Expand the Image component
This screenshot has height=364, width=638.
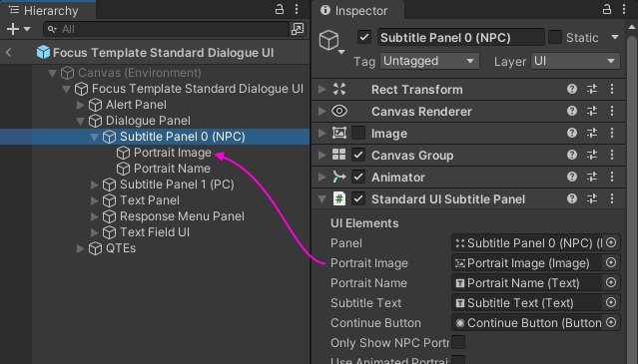[x=321, y=133]
